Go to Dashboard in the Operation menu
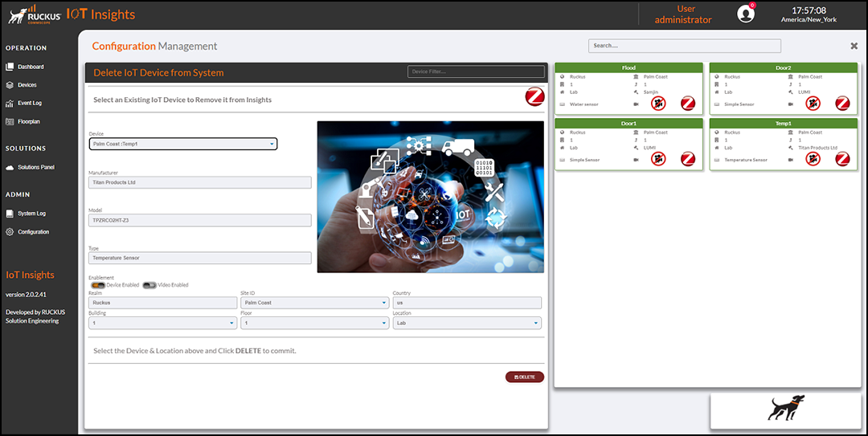868x436 pixels. [x=31, y=67]
